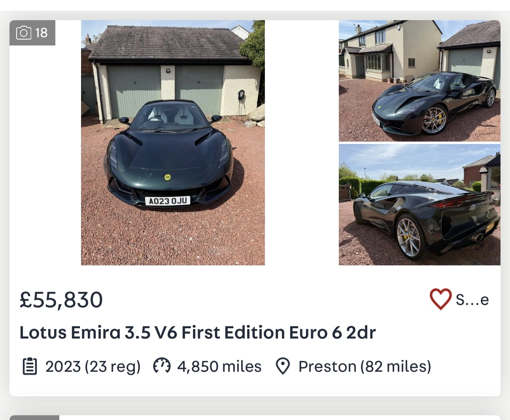Click the grey badge of the next listing below

(34, 417)
